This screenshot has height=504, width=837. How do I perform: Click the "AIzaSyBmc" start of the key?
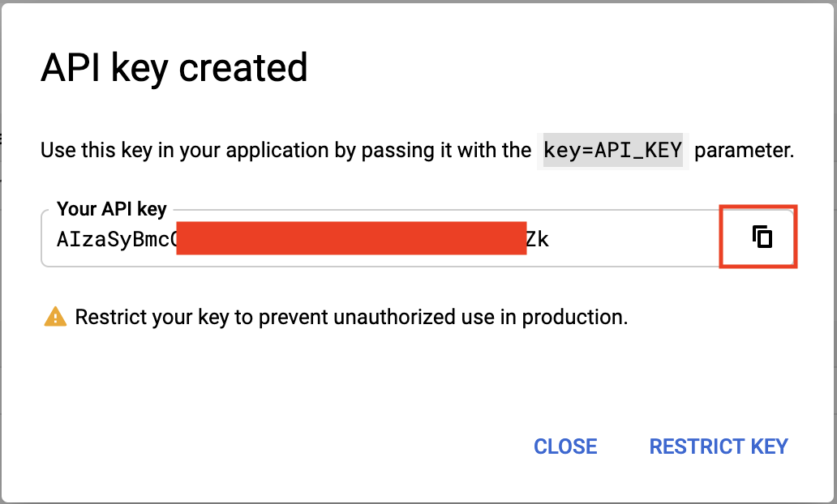tap(114, 240)
